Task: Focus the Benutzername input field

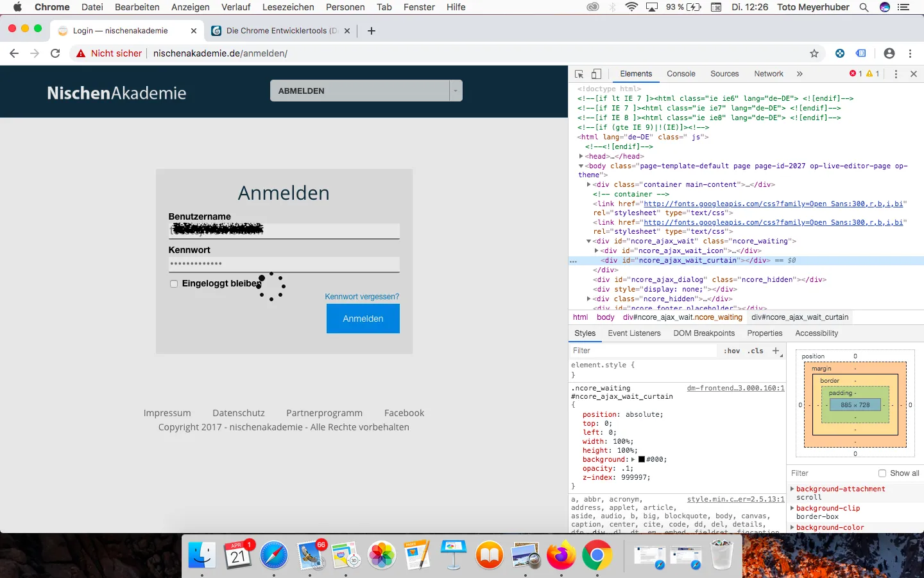Action: (284, 231)
